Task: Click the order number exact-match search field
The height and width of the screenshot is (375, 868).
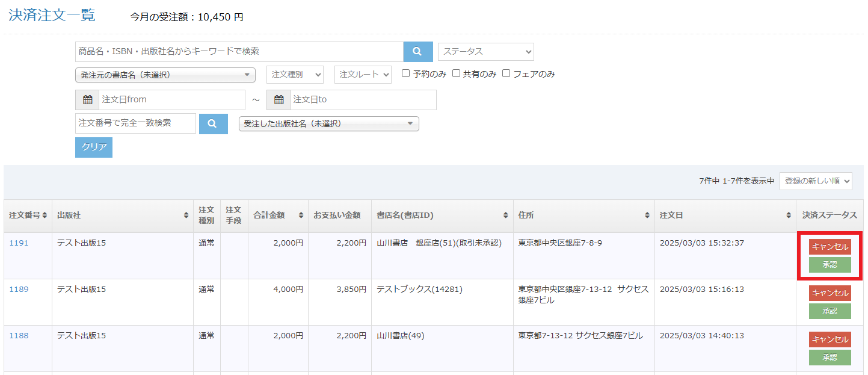Action: [x=135, y=123]
